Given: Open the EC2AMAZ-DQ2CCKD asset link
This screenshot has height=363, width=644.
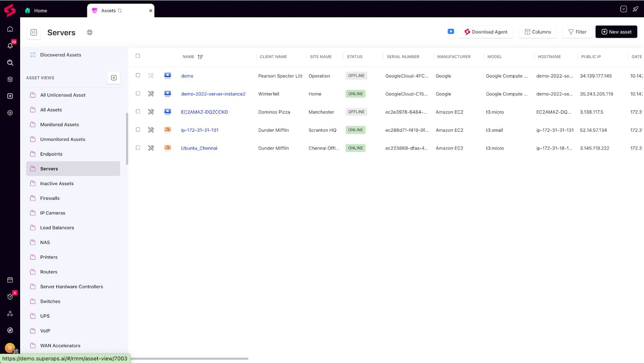Looking at the screenshot, I should [204, 112].
